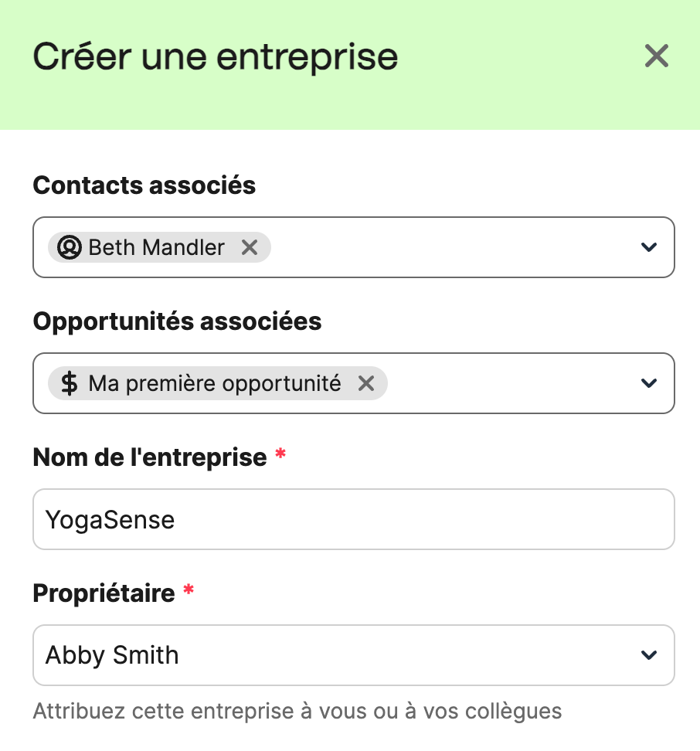Open the Contacts associés dropdown chevron
700x751 pixels.
click(x=648, y=247)
